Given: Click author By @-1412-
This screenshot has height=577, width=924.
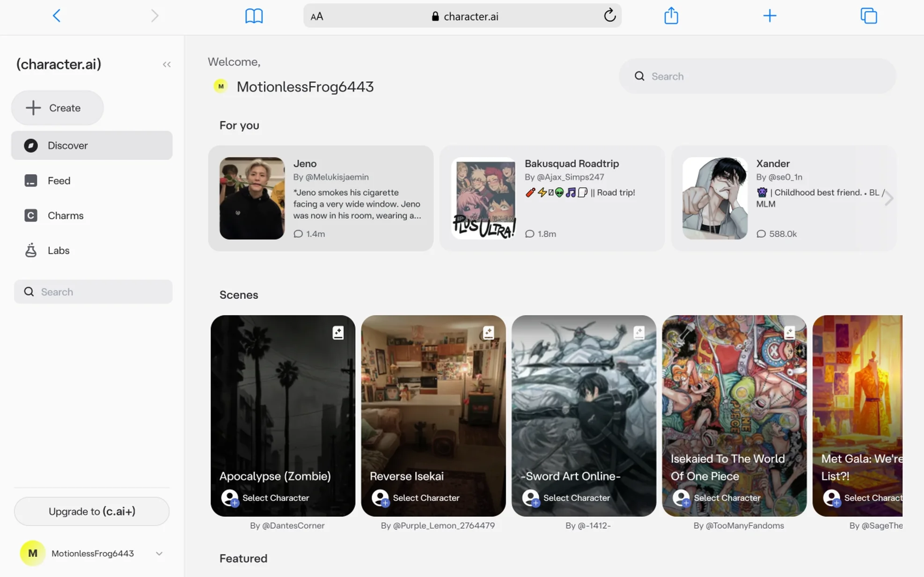Looking at the screenshot, I should pos(588,525).
